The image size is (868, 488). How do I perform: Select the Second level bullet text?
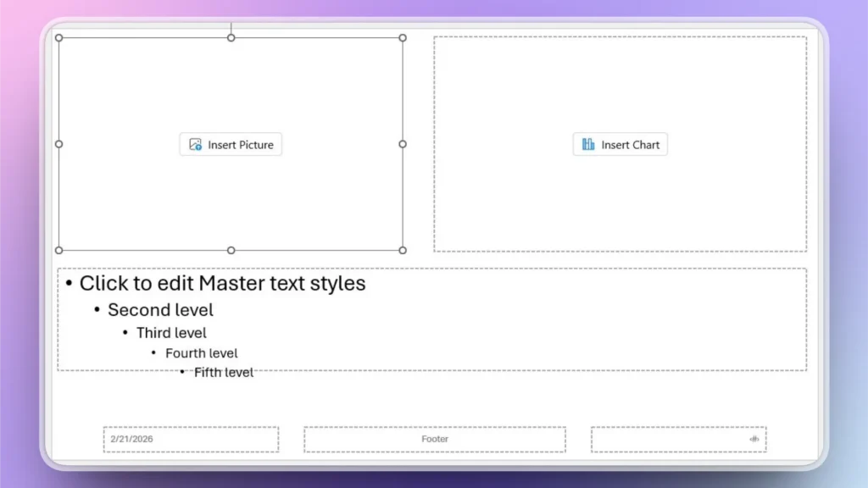(160, 310)
